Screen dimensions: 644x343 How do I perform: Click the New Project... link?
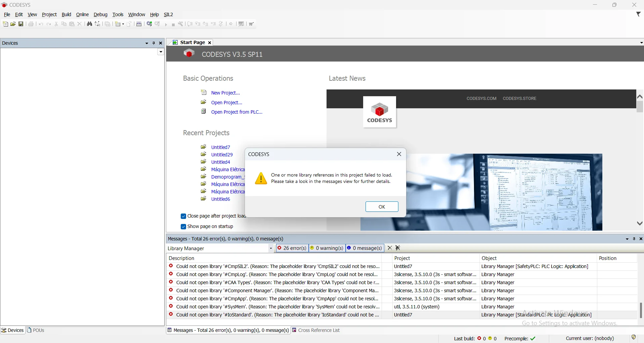coord(225,93)
